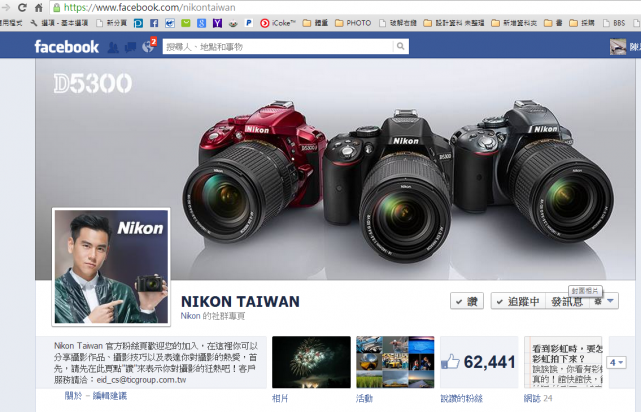
Task: Open the iCoke bookmark
Action: pos(278,23)
